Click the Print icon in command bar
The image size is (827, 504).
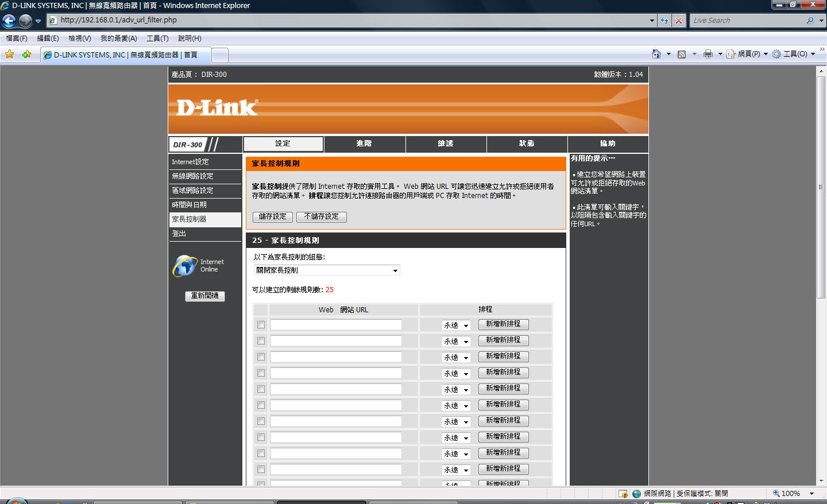[x=708, y=54]
